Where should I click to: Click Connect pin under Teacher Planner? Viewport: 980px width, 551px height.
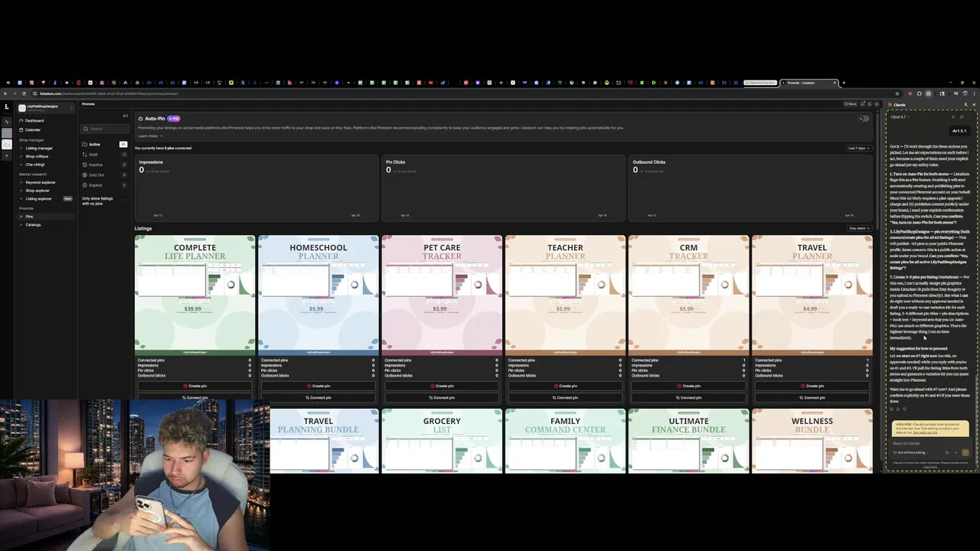coord(565,397)
